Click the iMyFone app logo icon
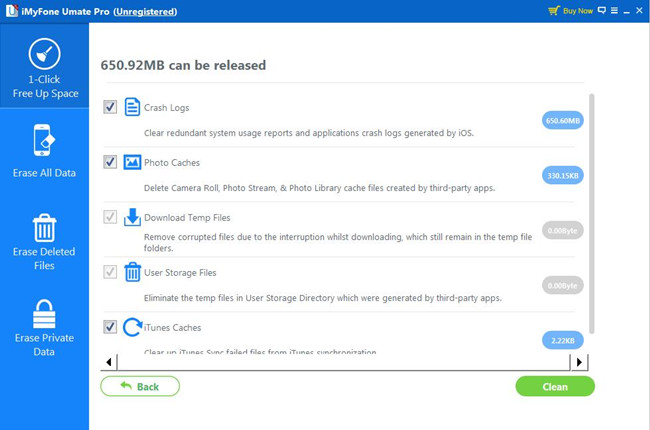The height and width of the screenshot is (430, 650). point(12,11)
